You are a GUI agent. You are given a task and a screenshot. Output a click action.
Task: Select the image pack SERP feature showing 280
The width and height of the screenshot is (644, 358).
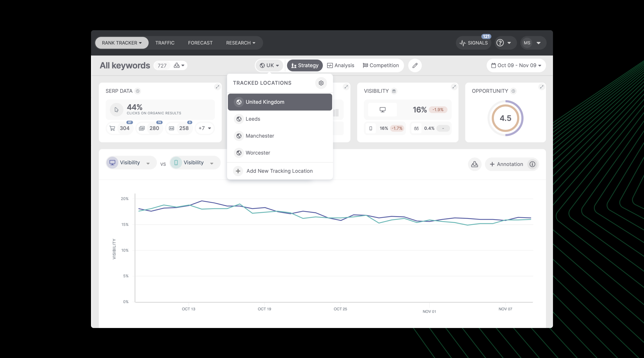tap(149, 128)
